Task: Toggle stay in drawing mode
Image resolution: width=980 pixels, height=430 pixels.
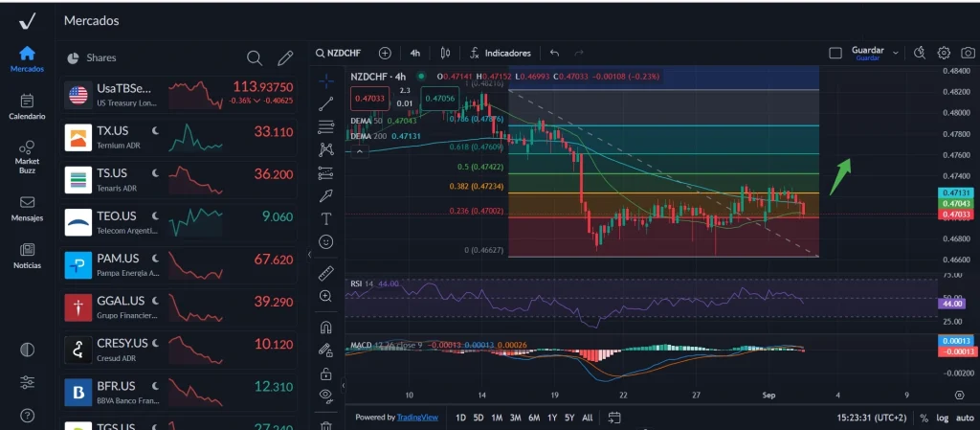Action: click(325, 351)
